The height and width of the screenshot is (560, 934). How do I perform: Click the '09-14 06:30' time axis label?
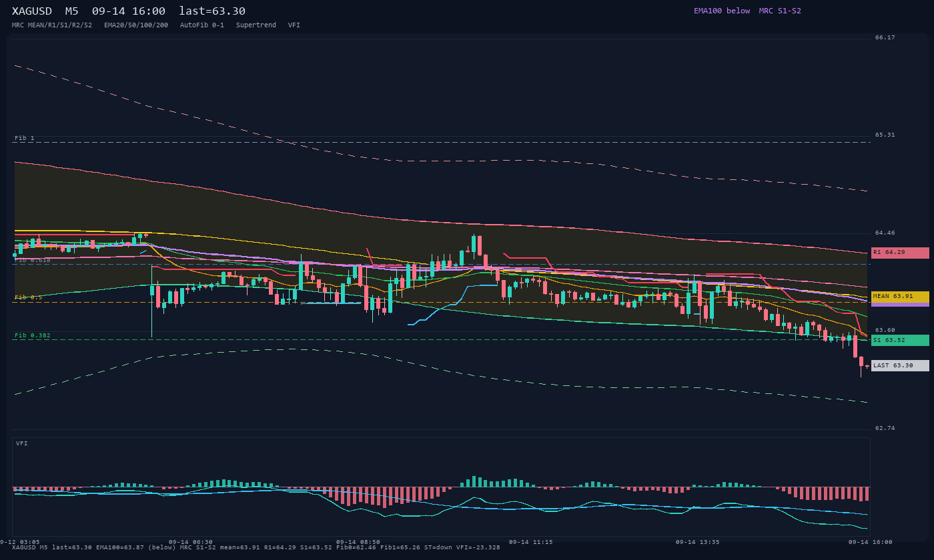(191, 542)
